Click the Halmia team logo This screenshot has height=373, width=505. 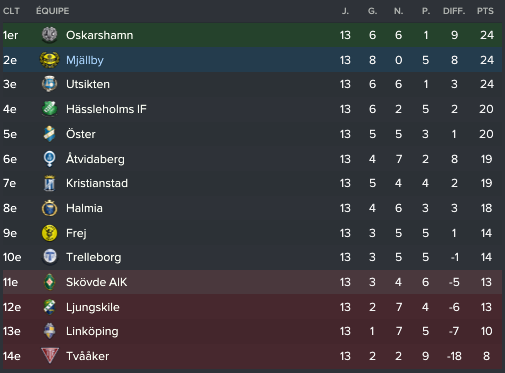click(x=49, y=208)
